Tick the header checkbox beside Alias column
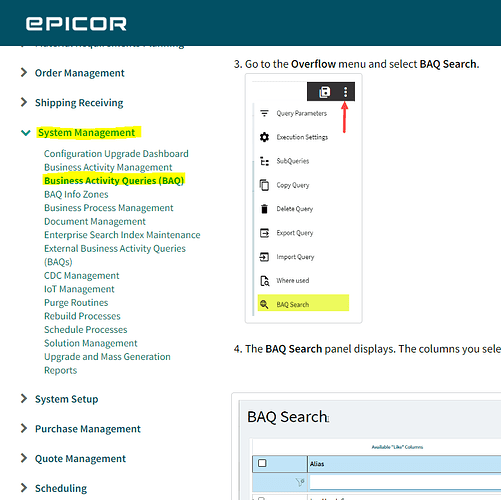This screenshot has height=500, width=501. coord(262,463)
